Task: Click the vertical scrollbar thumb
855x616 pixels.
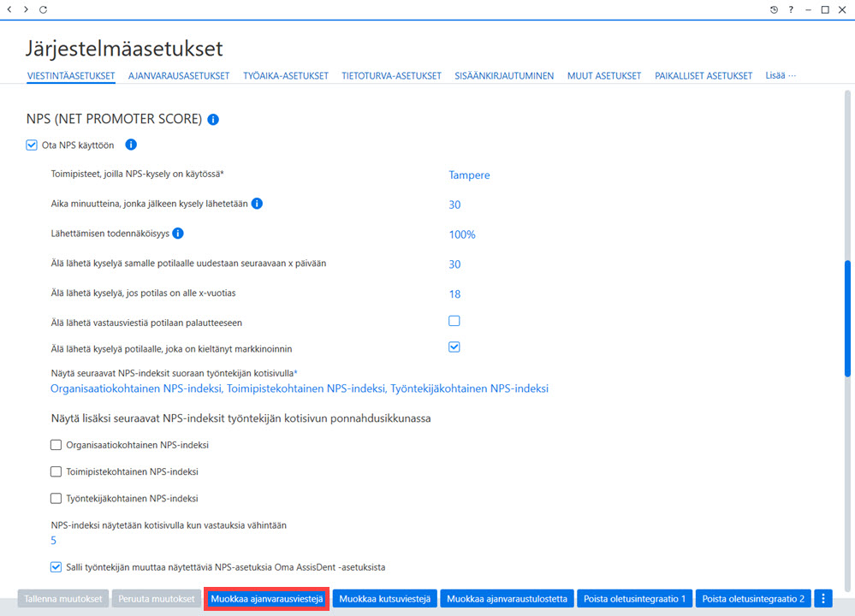Action: [x=846, y=319]
